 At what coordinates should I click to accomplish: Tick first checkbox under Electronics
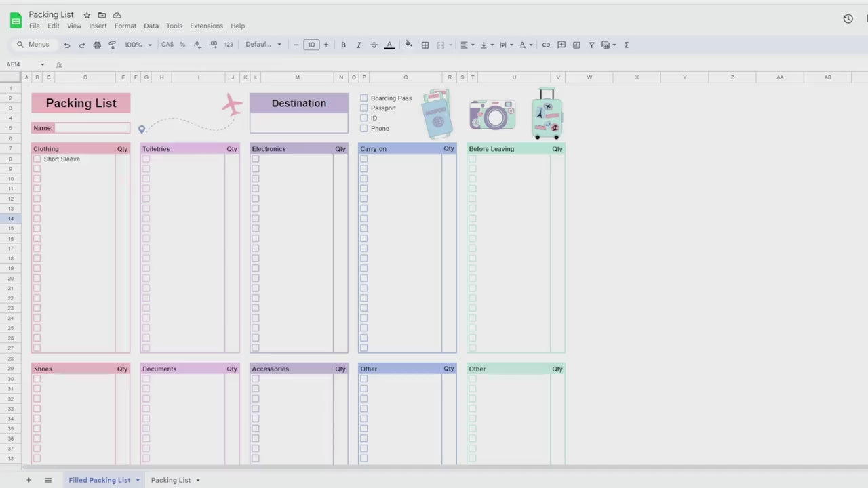click(x=256, y=159)
